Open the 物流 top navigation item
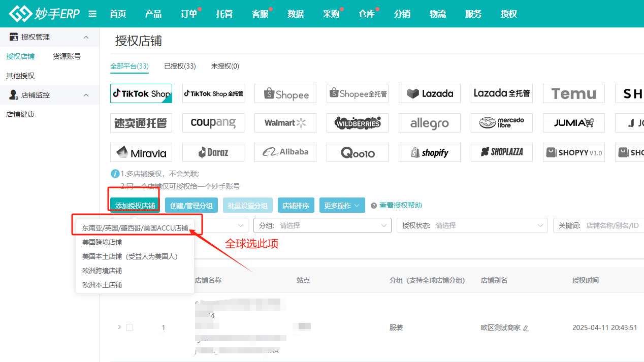 438,14
